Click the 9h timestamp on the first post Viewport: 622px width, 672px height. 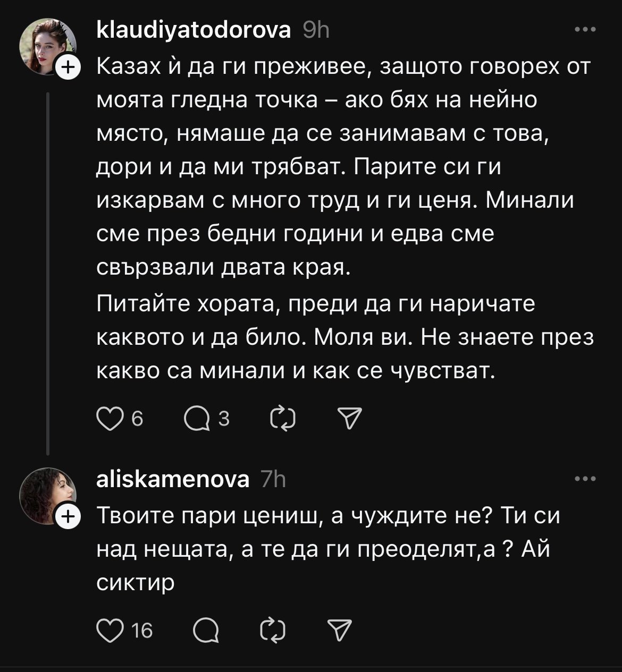(316, 31)
